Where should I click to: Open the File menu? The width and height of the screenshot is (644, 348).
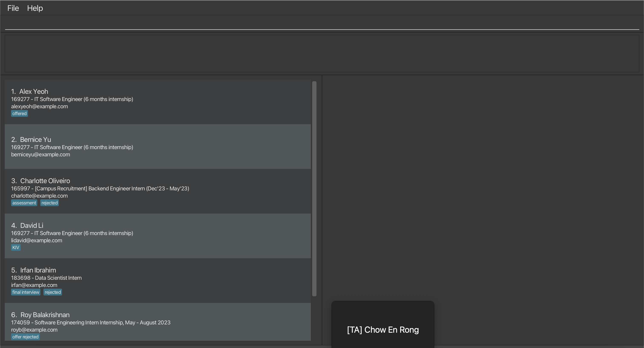[x=13, y=8]
